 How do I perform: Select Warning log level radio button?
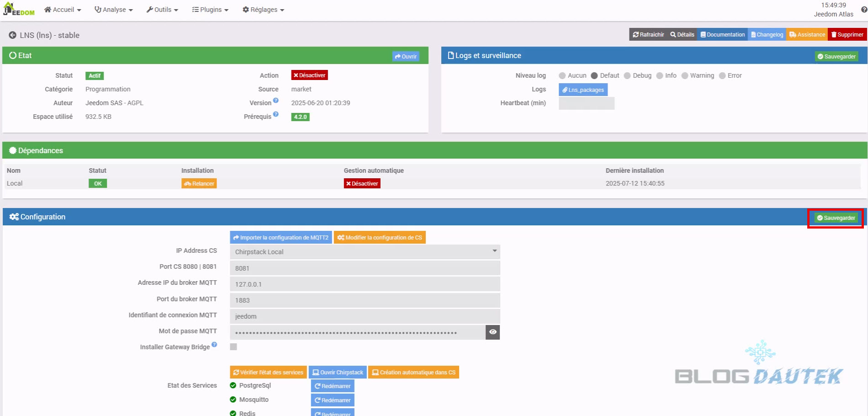(x=684, y=76)
